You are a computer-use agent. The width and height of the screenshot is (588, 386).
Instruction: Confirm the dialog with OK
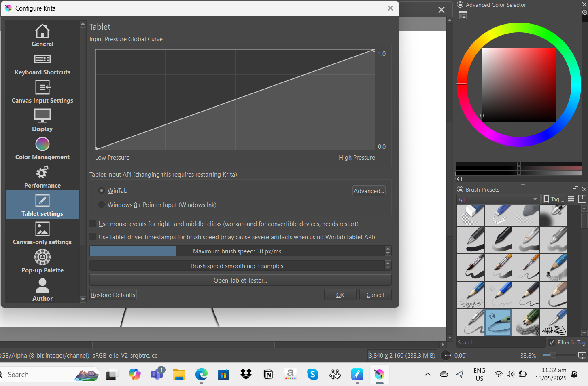click(340, 295)
